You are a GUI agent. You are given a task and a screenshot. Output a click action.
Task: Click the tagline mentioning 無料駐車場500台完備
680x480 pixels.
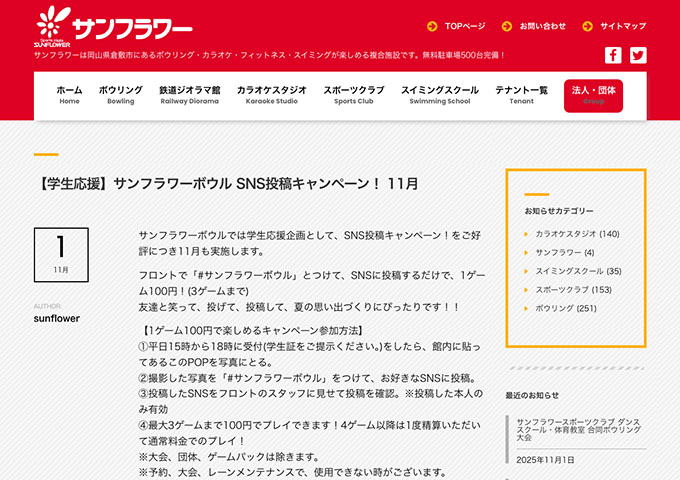[x=269, y=55]
